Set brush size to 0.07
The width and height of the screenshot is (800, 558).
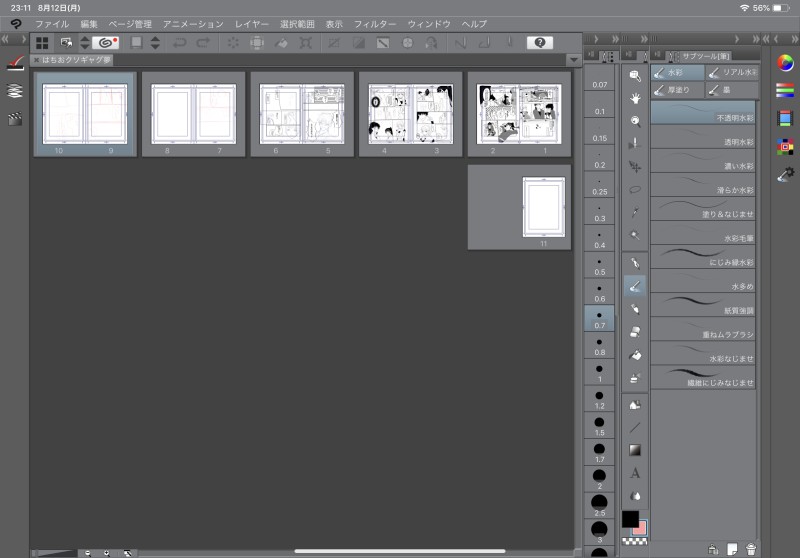pyautogui.click(x=599, y=78)
